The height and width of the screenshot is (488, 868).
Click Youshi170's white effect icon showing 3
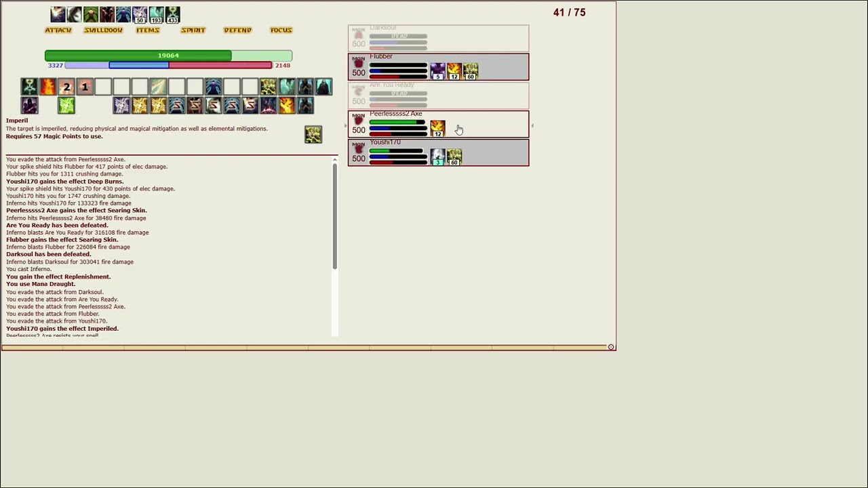(x=437, y=157)
